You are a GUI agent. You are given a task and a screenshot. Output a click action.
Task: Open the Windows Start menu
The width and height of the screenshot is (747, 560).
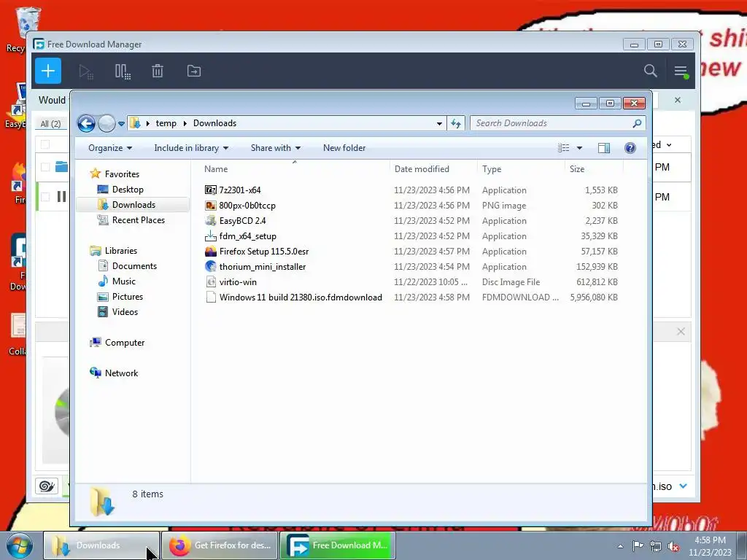pyautogui.click(x=20, y=545)
